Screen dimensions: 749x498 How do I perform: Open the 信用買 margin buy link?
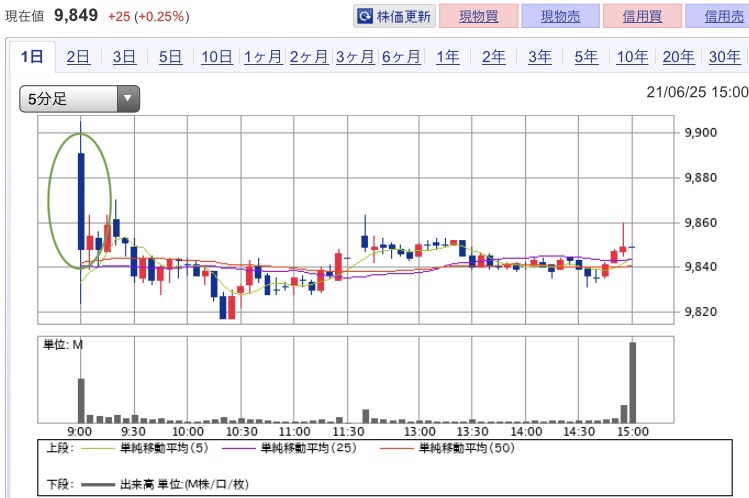click(642, 17)
